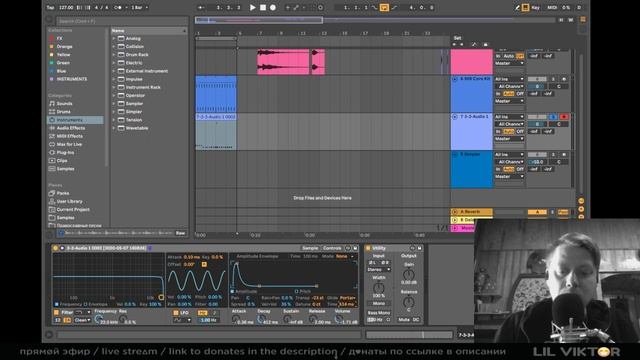640x360 pixels.
Task: Click the MIDI map mode button
Action: [x=552, y=7]
